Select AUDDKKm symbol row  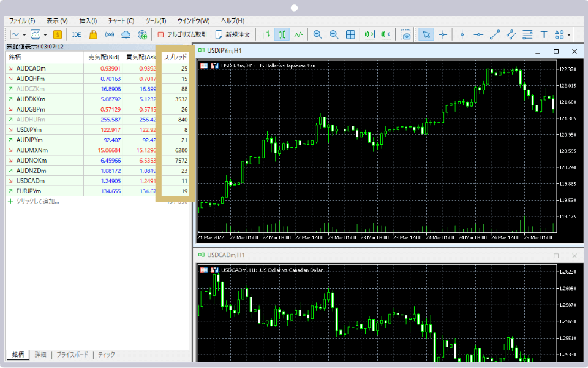pos(97,99)
